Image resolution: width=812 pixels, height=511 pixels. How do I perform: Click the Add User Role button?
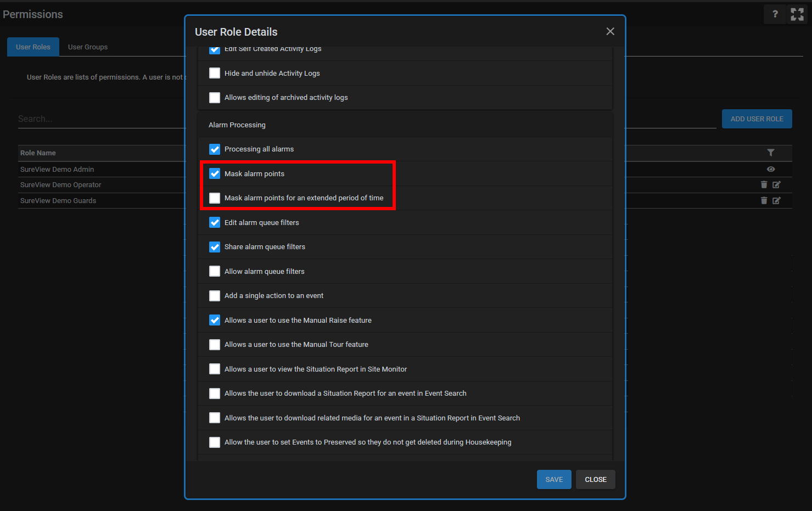[x=757, y=119]
